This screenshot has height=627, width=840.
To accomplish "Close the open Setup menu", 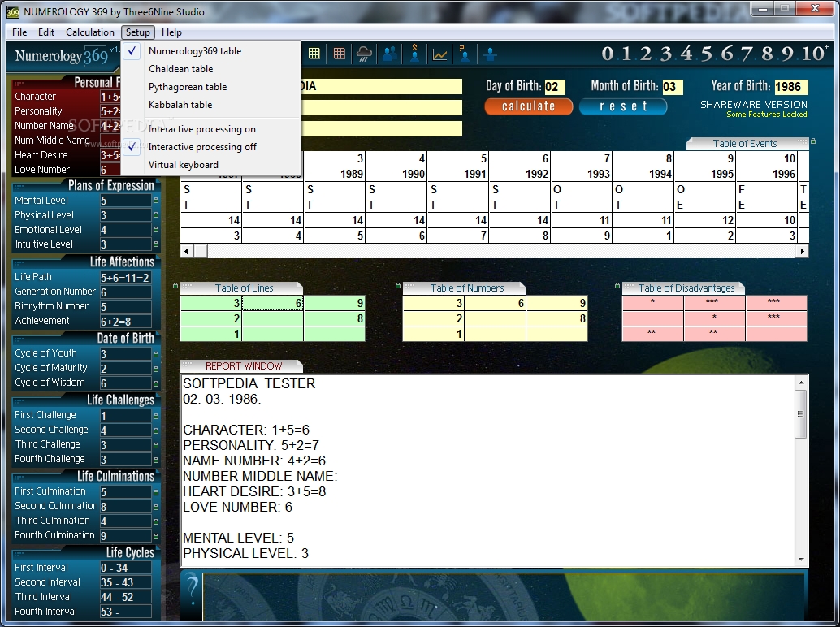I will (x=137, y=32).
